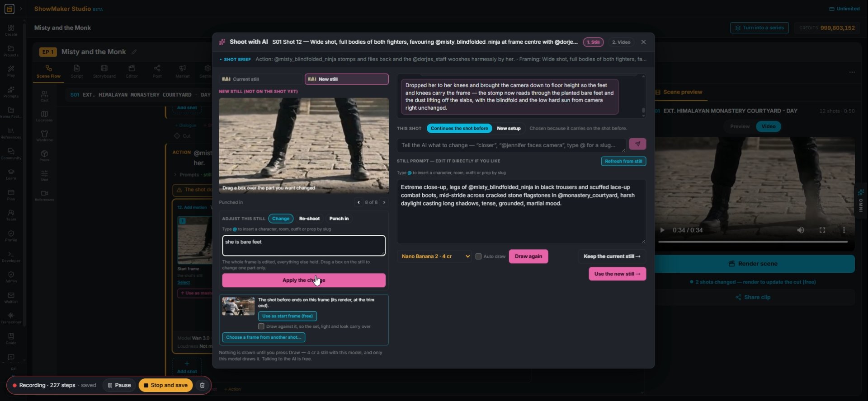Click the scene preview video progress bar
The width and height of the screenshot is (868, 401).
click(x=753, y=242)
